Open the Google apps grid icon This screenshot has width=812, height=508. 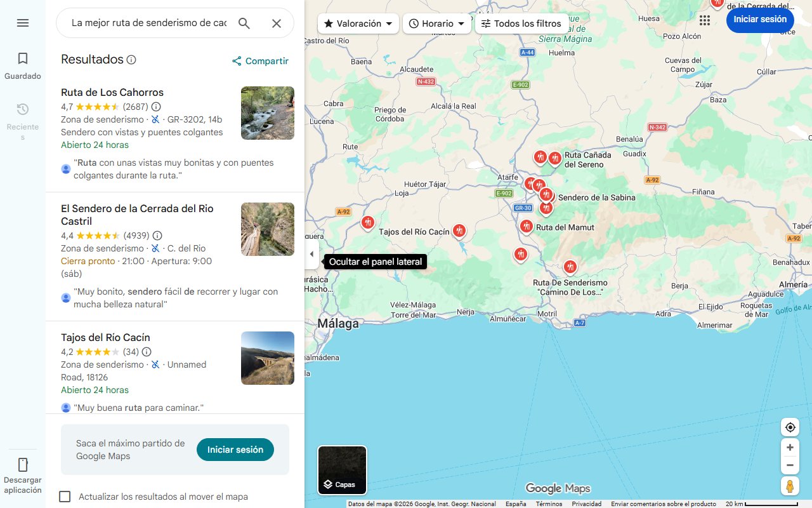coord(705,20)
